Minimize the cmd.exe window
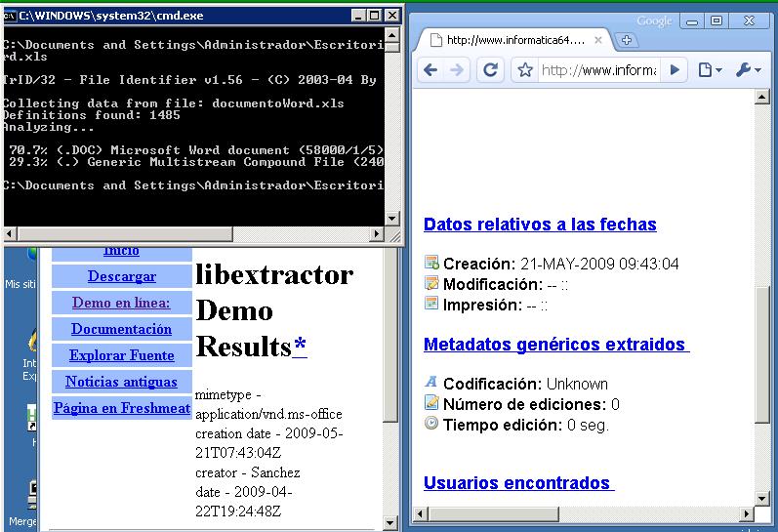The height and width of the screenshot is (532, 778). (358, 16)
